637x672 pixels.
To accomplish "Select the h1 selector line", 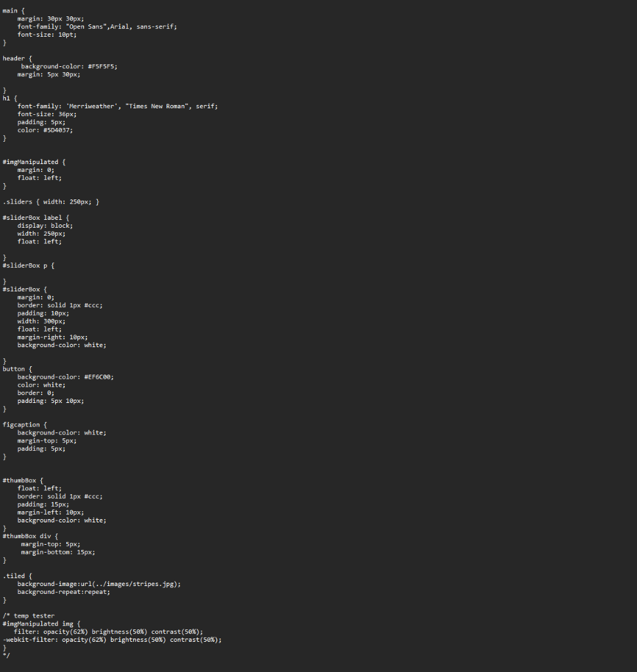I will [x=10, y=98].
